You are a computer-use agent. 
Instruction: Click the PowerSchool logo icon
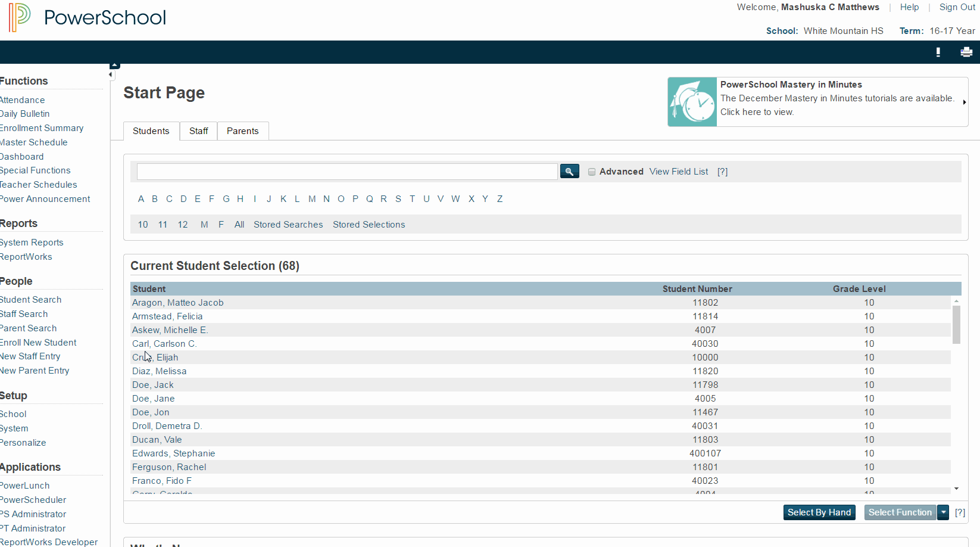point(20,17)
